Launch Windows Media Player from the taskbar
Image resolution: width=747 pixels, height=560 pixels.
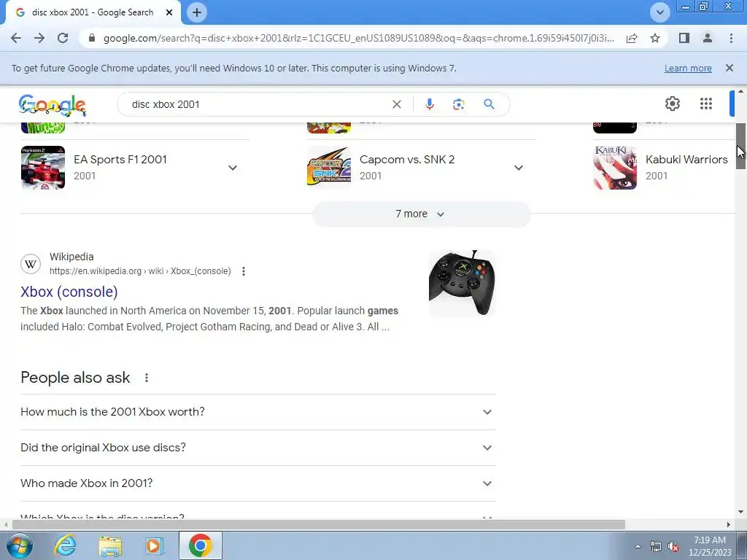tap(154, 545)
